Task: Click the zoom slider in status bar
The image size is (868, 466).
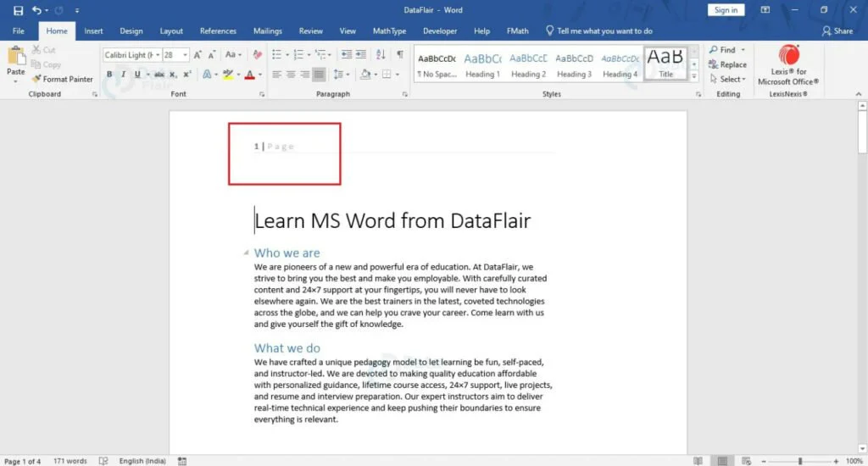Action: pos(799,461)
